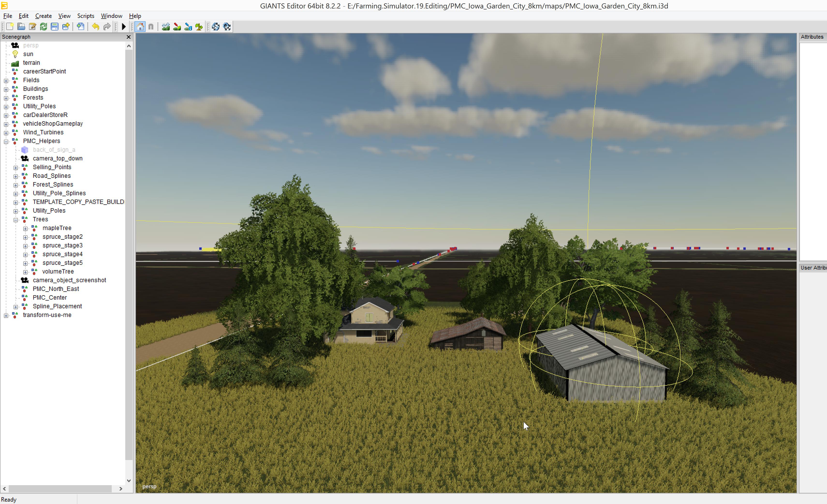
Task: Close the Scenegraph panel
Action: [x=129, y=37]
